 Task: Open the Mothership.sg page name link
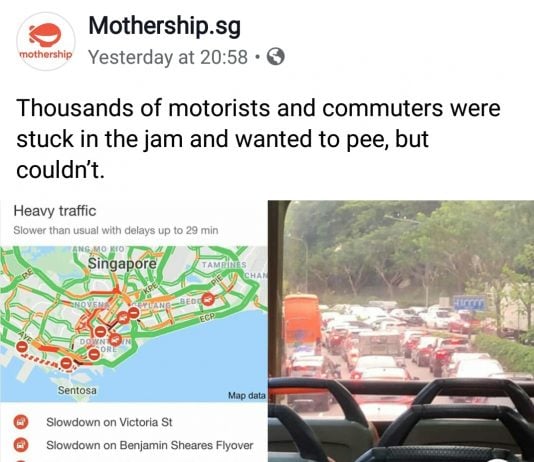click(164, 26)
